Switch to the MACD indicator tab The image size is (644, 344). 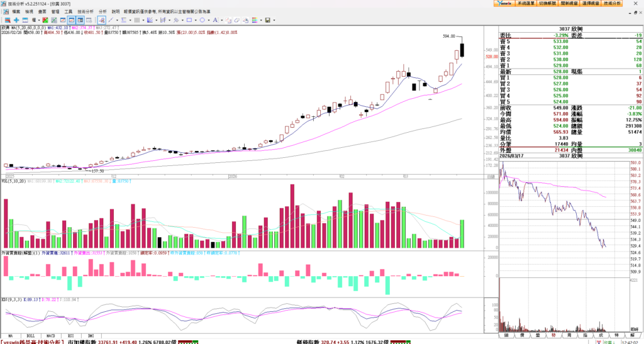coord(51,336)
